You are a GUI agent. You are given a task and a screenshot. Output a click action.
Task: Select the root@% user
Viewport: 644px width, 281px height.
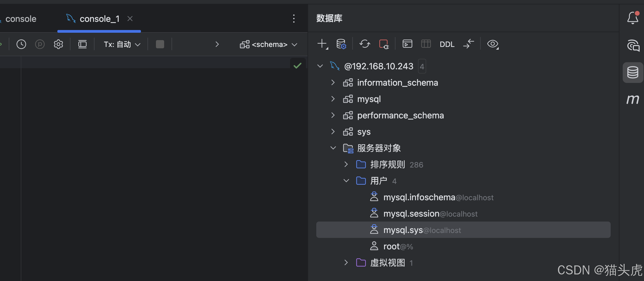click(398, 246)
